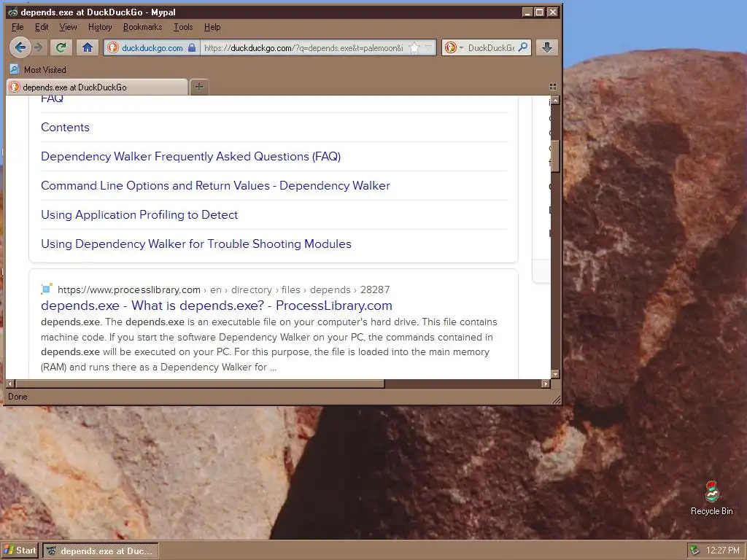
Task: Click the horizontal scrollbar right arrow
Action: [x=546, y=384]
